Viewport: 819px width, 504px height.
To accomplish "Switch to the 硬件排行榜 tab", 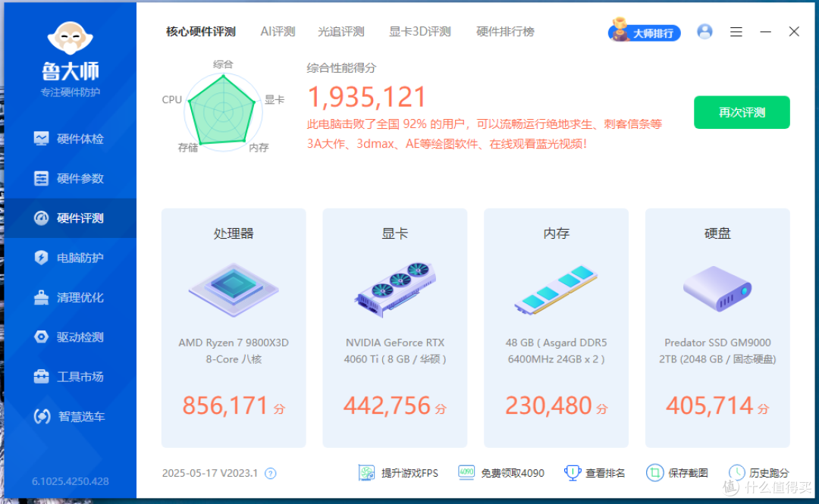I will click(505, 32).
